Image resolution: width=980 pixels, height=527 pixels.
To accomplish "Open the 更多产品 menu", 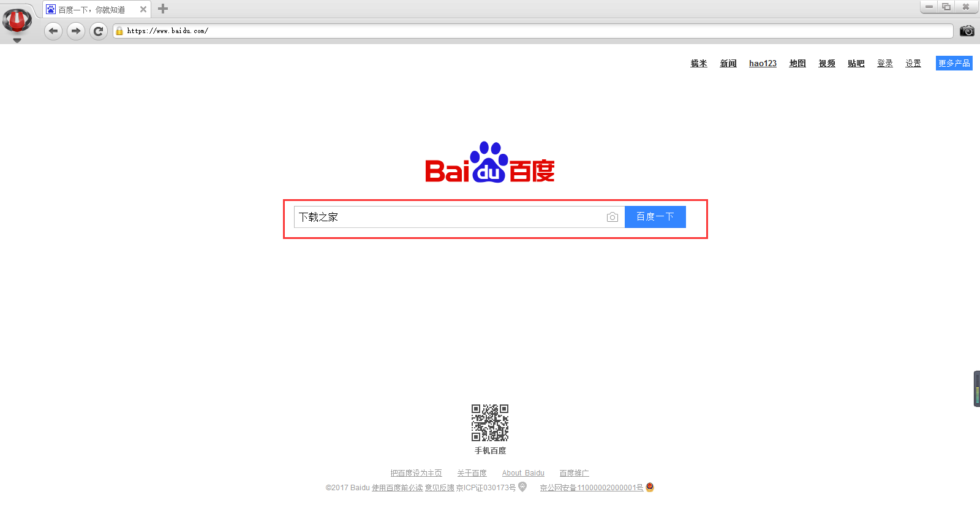I will [954, 63].
